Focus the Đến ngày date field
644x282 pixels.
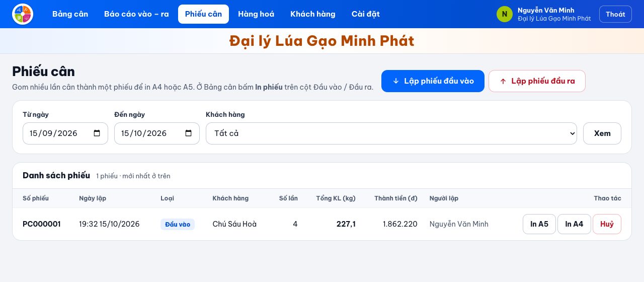point(157,133)
